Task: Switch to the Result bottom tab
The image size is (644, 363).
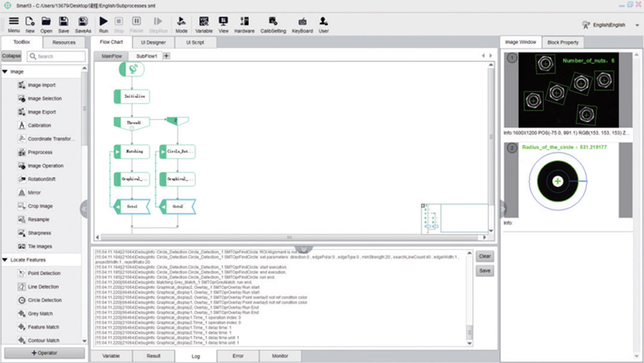Action: point(153,356)
